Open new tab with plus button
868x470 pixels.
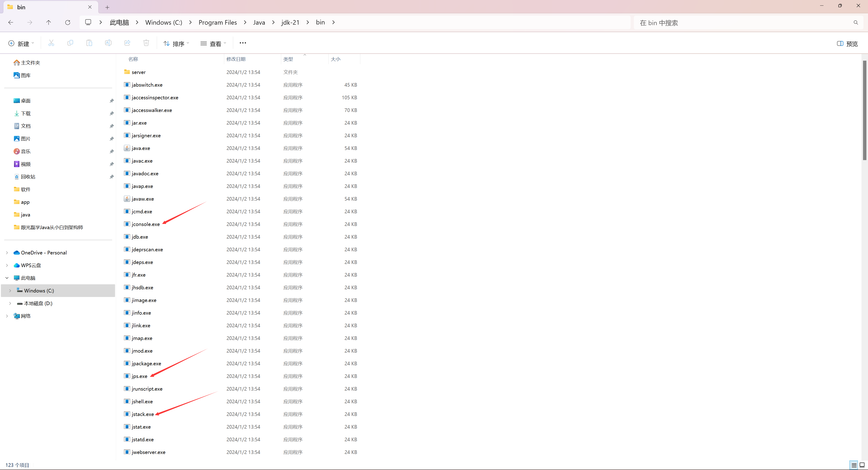pyautogui.click(x=107, y=7)
